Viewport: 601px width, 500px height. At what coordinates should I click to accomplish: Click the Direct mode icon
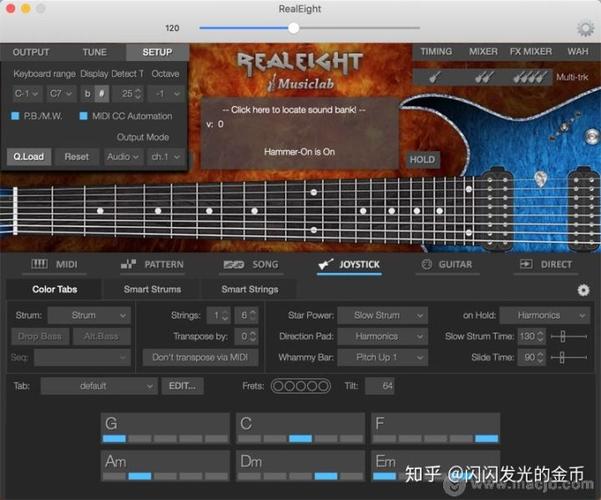coord(525,264)
